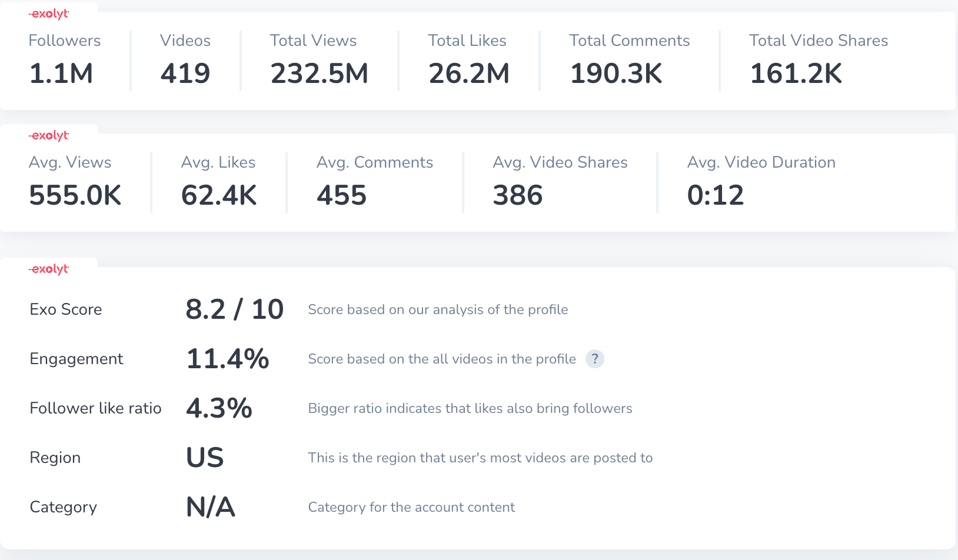Click the Avg. Video Shares 386 value
958x560 pixels.
point(518,195)
